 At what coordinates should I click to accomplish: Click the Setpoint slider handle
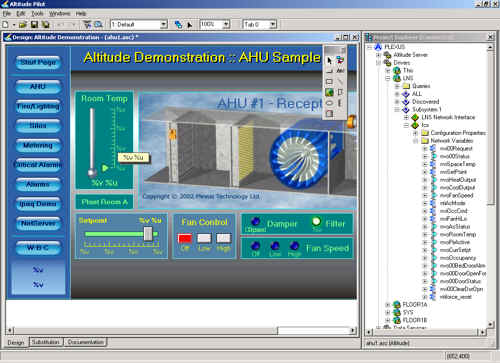148,234
